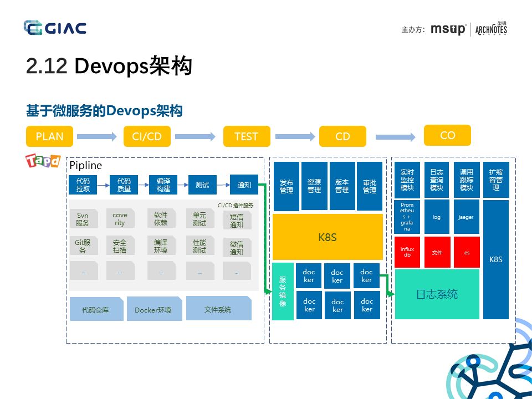
Task: Select the subtitle "基于微服务的Devops架构"
Action: tap(105, 111)
